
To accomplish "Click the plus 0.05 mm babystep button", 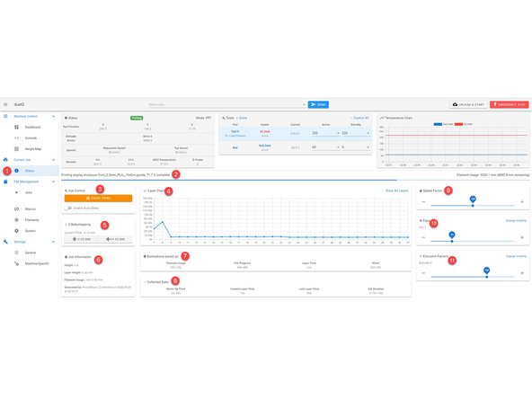I will [115, 239].
